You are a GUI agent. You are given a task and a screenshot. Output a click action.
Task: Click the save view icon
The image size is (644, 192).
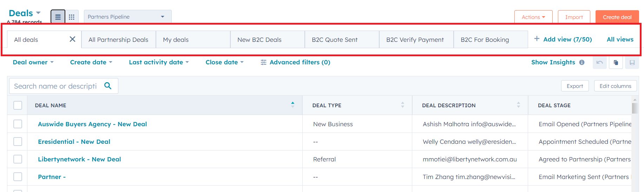(x=632, y=63)
